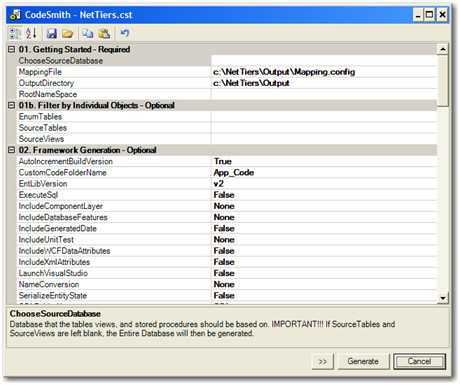Click the Paste clipboard toolbar icon
Image resolution: width=460 pixels, height=385 pixels.
point(104,33)
